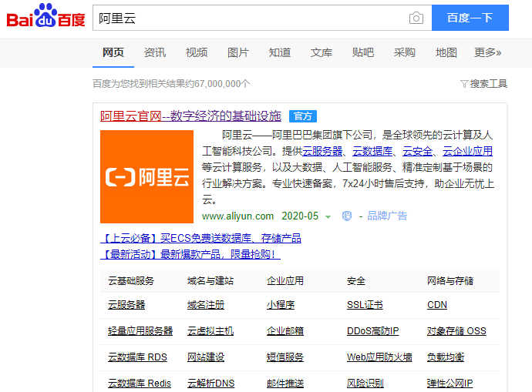Click CDN link
Viewport: 532px width, 392px height.
click(x=437, y=305)
